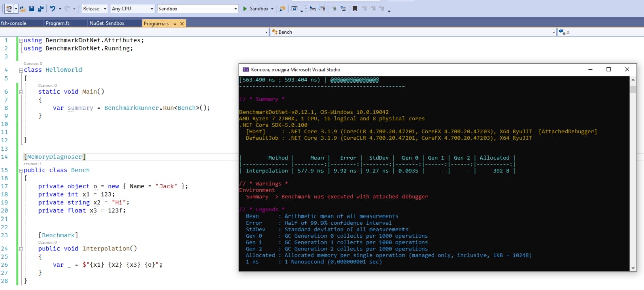Click the cursor-with-box toolbar icon

tap(313, 9)
